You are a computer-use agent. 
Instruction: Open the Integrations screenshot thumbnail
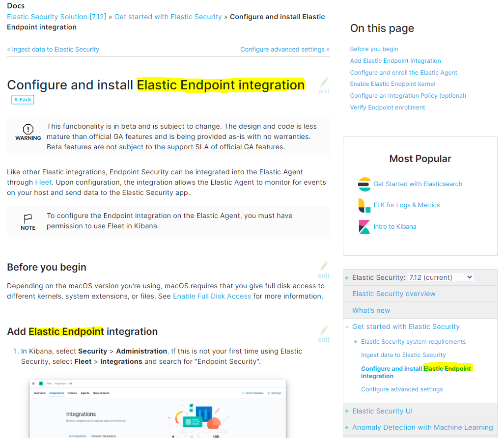pos(158,409)
